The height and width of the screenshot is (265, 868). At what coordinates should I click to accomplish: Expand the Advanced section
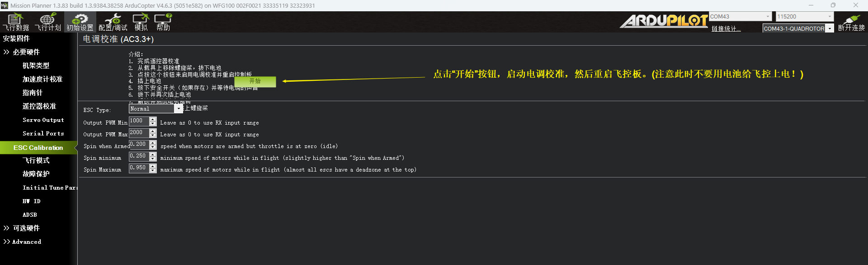pyautogui.click(x=23, y=242)
